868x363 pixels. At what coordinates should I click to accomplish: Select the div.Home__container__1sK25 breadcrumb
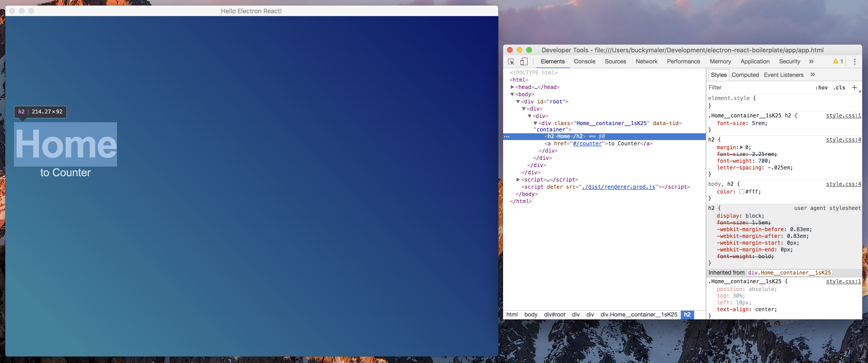[639, 314]
